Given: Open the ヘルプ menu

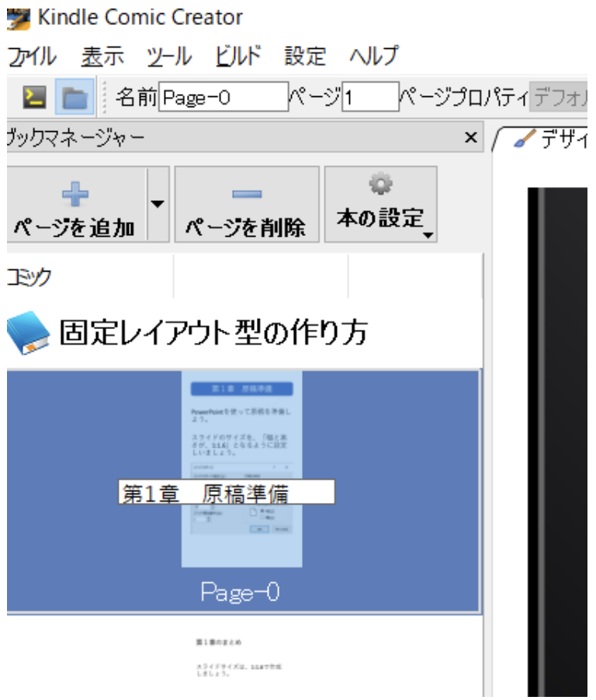Looking at the screenshot, I should point(374,57).
